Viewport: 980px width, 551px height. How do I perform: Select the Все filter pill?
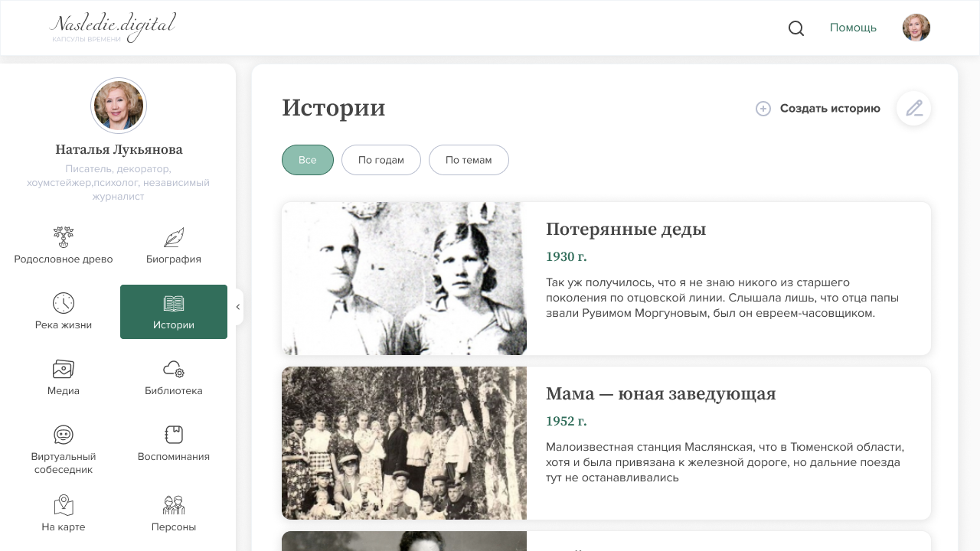point(308,160)
